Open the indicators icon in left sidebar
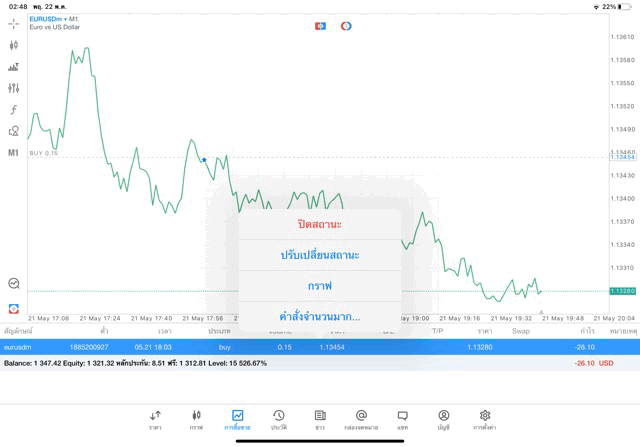The image size is (640, 447). 14,67
